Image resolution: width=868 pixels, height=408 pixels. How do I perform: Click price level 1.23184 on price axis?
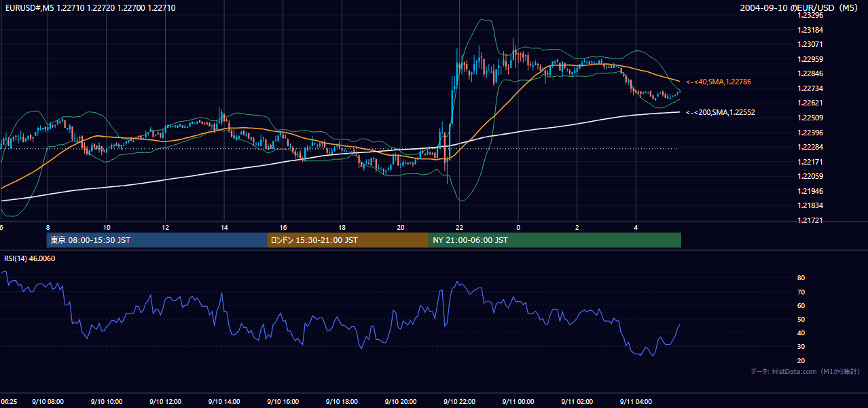pos(810,30)
